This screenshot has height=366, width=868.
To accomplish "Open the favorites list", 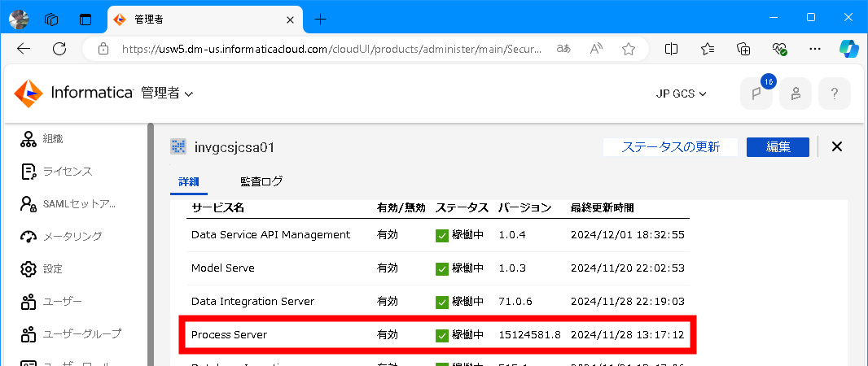I will coord(708,49).
